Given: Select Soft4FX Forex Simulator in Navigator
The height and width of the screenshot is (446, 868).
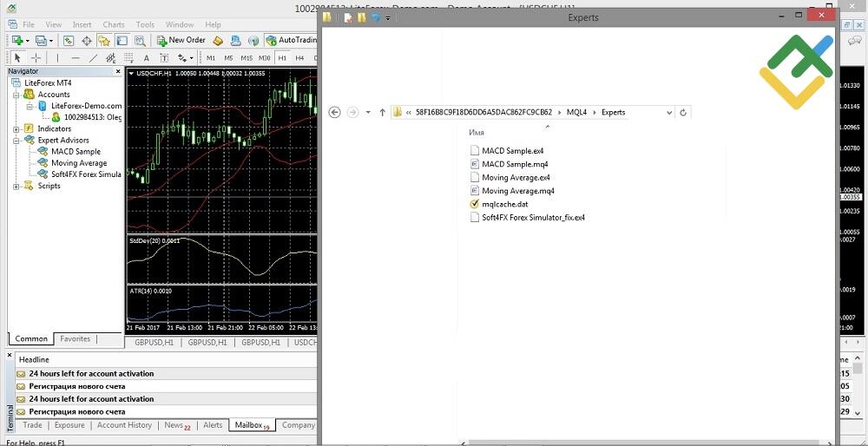Looking at the screenshot, I should click(x=86, y=174).
